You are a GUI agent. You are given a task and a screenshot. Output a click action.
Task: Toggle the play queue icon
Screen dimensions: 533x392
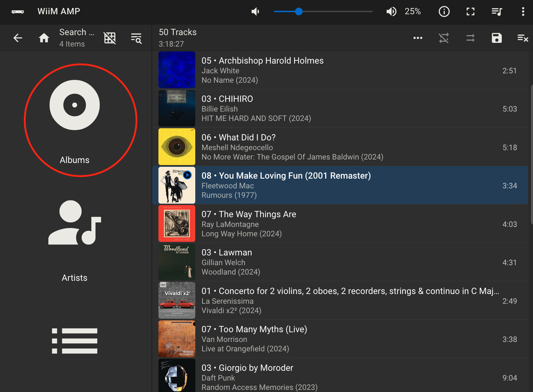497,11
